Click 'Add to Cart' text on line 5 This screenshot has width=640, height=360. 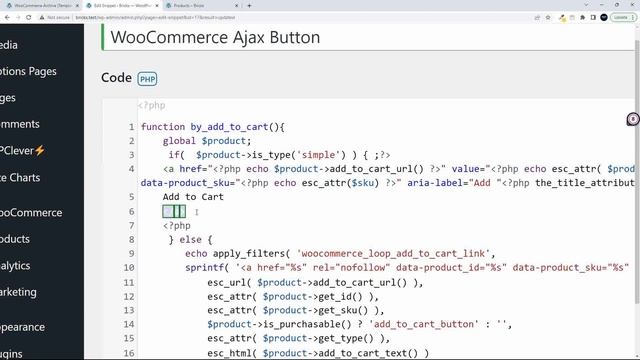[x=193, y=197]
